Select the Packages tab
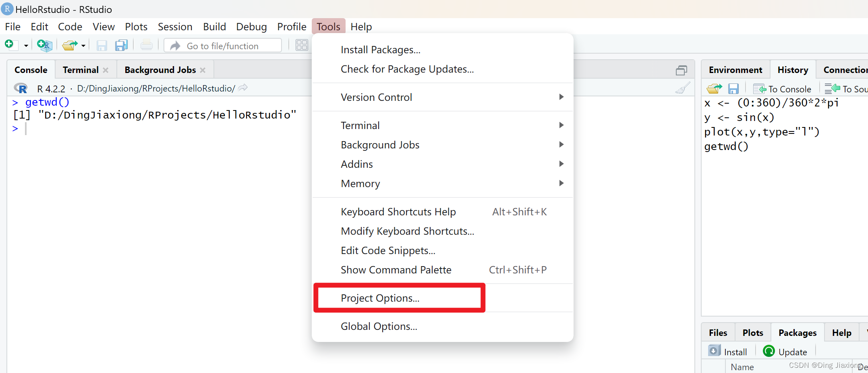Screen dimensions: 868x373 pyautogui.click(x=798, y=333)
